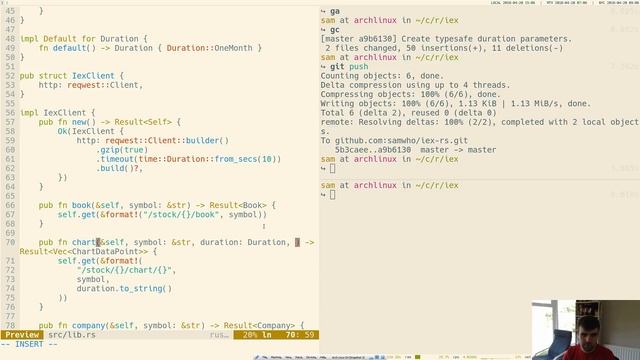Click 'Result<Vec<ChartDataPoint>>' return type

tap(84, 252)
